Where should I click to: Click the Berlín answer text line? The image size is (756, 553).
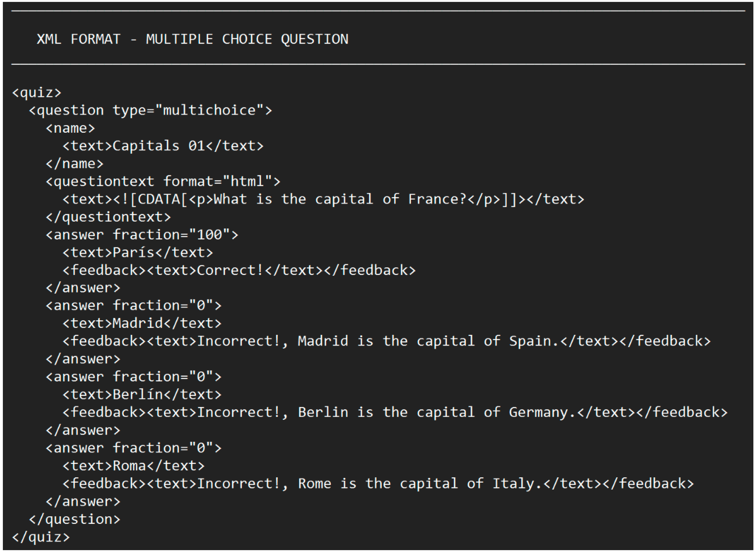(142, 395)
